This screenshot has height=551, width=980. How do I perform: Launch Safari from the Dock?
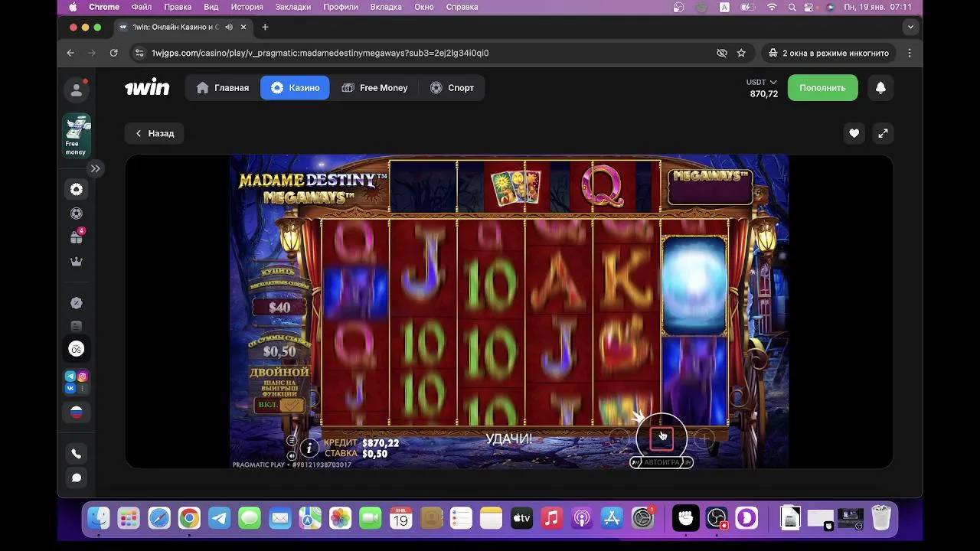(159, 518)
